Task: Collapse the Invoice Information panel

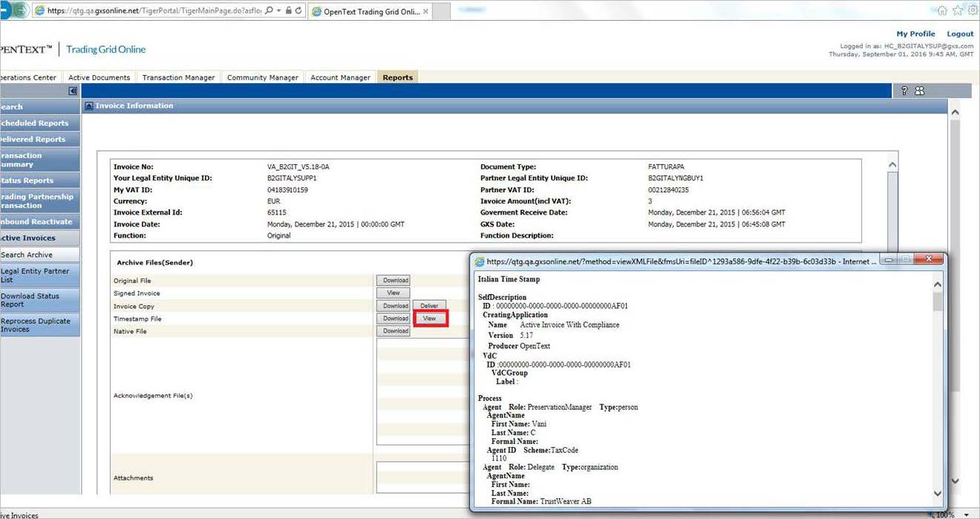Action: click(x=88, y=106)
